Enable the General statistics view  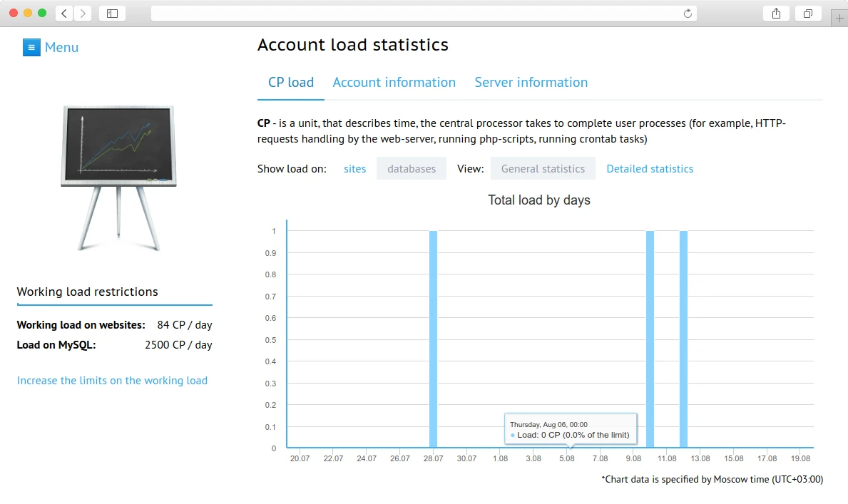(543, 168)
